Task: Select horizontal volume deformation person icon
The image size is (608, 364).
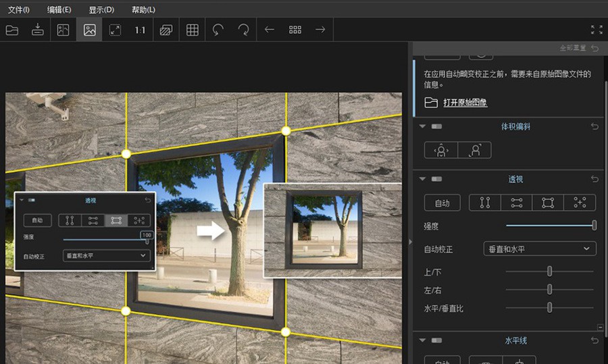Action: pyautogui.click(x=441, y=150)
